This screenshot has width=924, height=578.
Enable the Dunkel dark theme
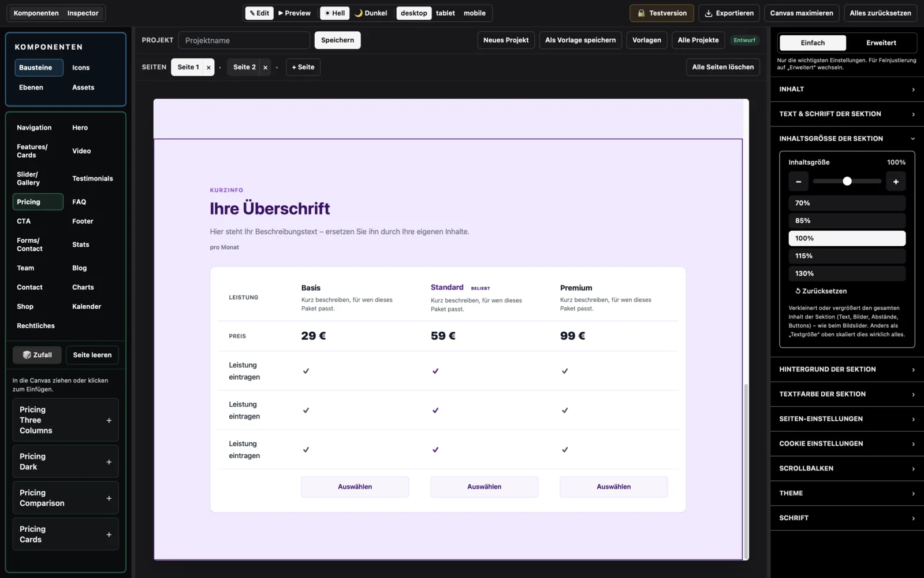(x=371, y=13)
